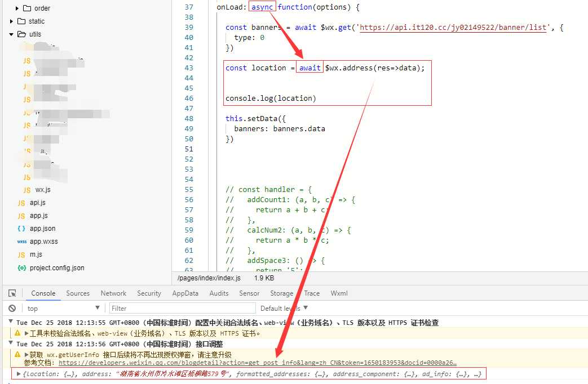
Task: Open the Storage tab
Action: click(282, 293)
